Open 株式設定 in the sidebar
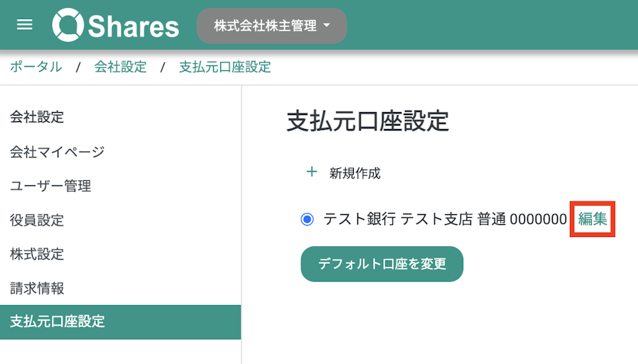The image size is (638, 364). coord(37,254)
